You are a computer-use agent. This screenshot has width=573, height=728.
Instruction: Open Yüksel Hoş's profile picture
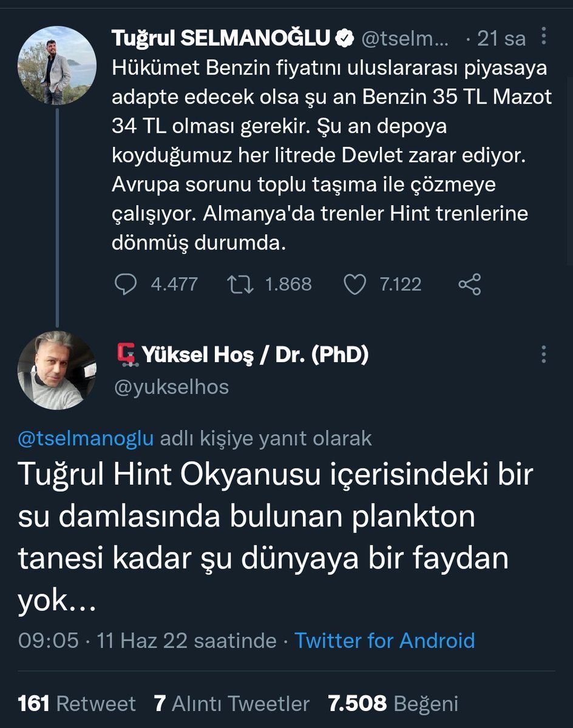(x=57, y=370)
